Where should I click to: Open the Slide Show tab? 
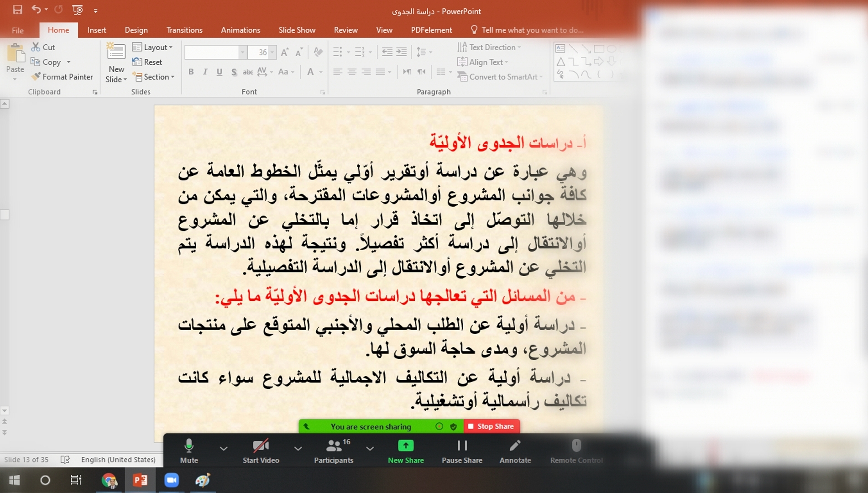click(297, 30)
